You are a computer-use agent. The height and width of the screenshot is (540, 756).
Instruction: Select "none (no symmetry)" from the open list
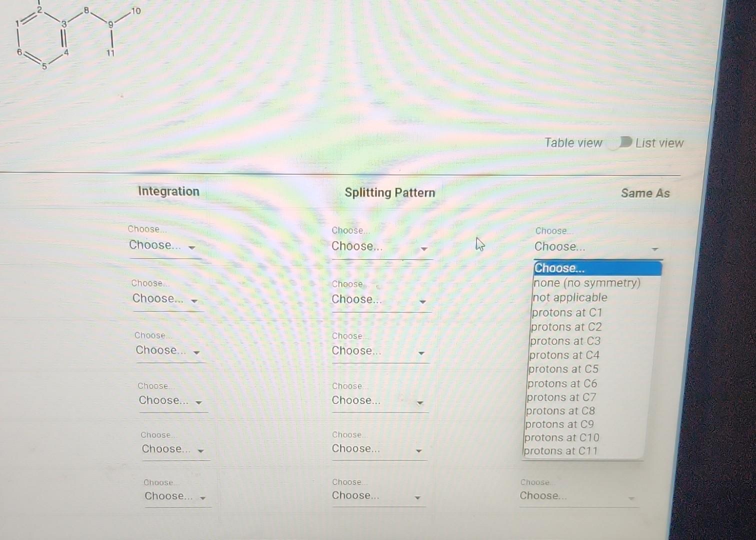pos(586,283)
